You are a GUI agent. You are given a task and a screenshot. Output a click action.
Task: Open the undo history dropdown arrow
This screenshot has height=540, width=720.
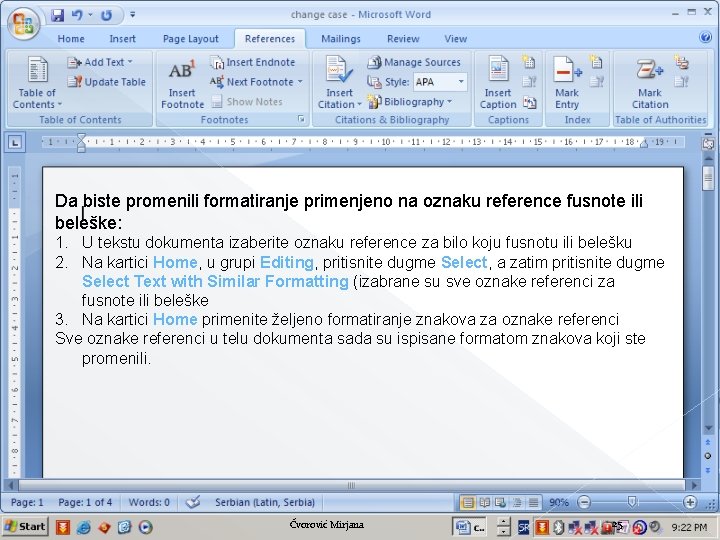[x=90, y=15]
